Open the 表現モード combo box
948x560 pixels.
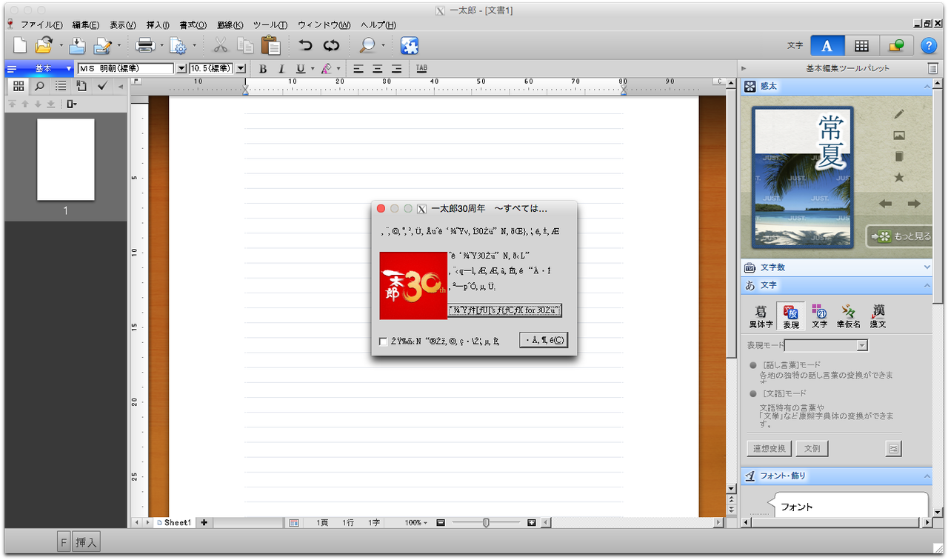coord(826,345)
